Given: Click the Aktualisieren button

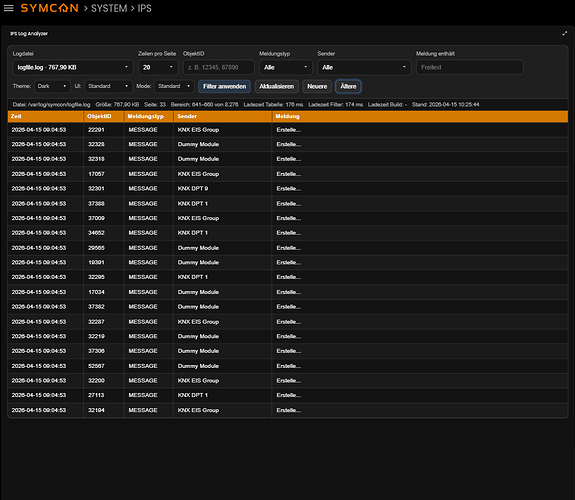Looking at the screenshot, I should (276, 87).
